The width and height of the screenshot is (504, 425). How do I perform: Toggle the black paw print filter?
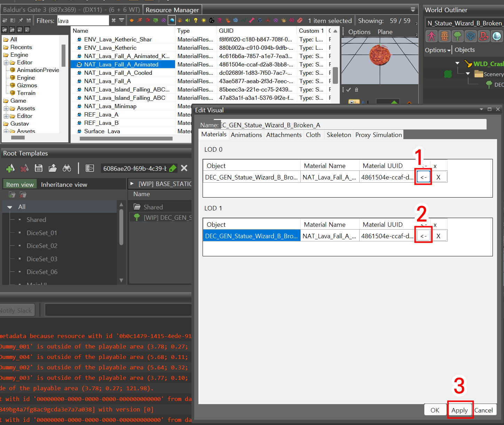[x=212, y=21]
